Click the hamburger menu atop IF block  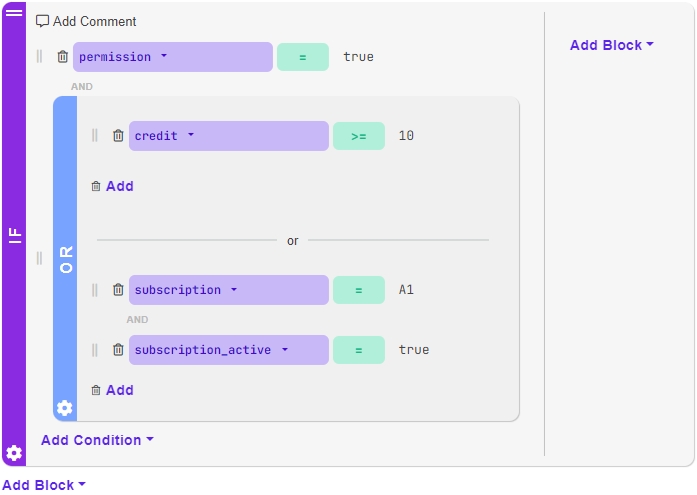(x=14, y=13)
